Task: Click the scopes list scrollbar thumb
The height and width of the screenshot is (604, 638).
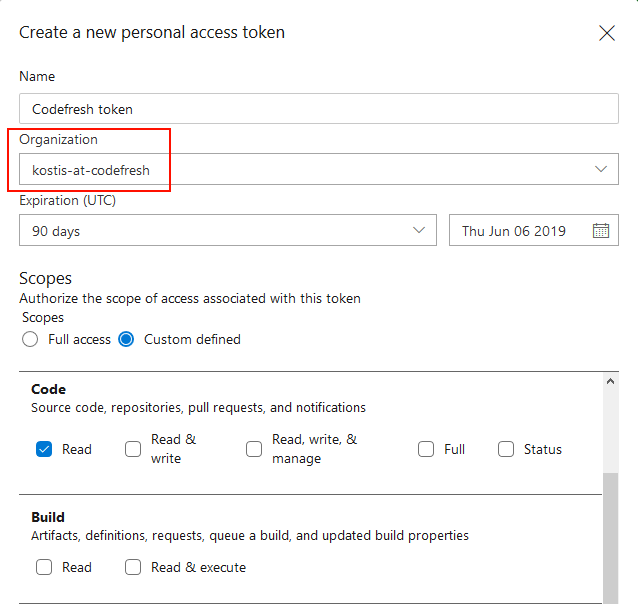Action: tap(610, 535)
